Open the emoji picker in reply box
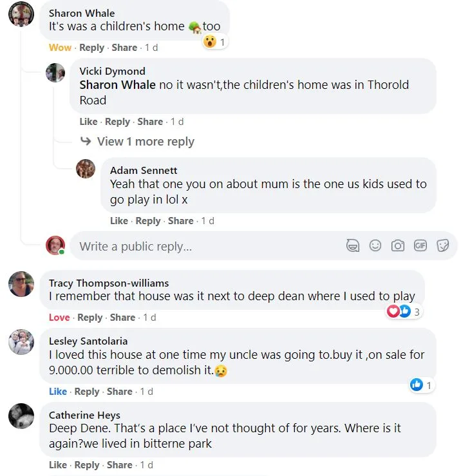 point(375,245)
